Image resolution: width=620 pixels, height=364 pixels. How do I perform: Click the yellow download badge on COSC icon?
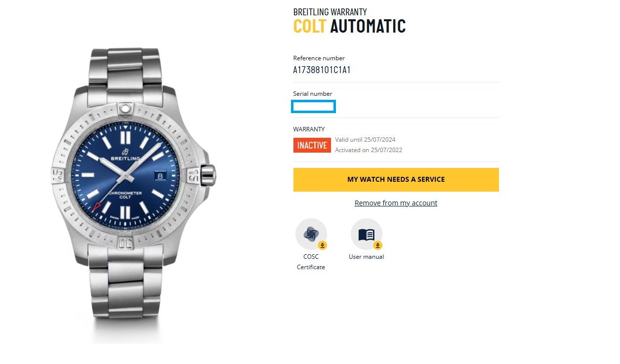pos(322,245)
